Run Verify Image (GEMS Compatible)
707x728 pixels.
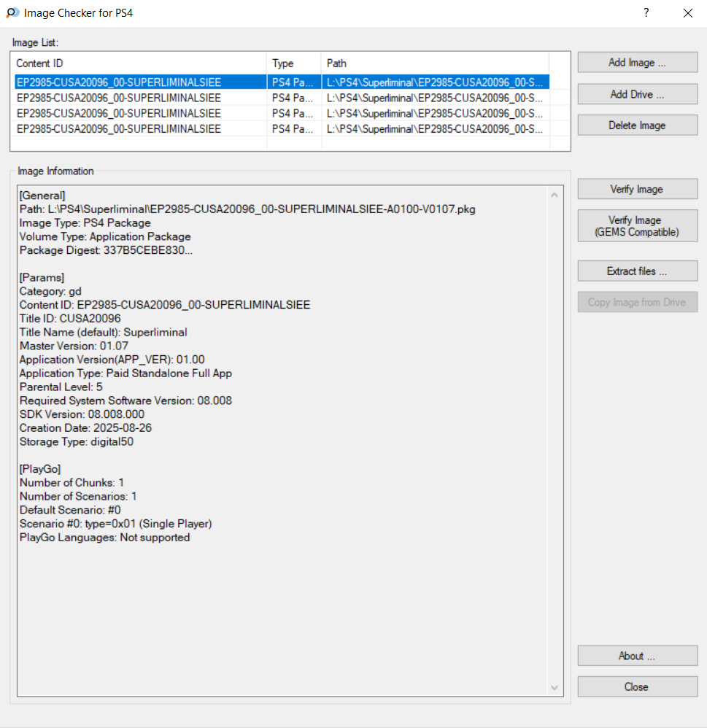pyautogui.click(x=637, y=226)
